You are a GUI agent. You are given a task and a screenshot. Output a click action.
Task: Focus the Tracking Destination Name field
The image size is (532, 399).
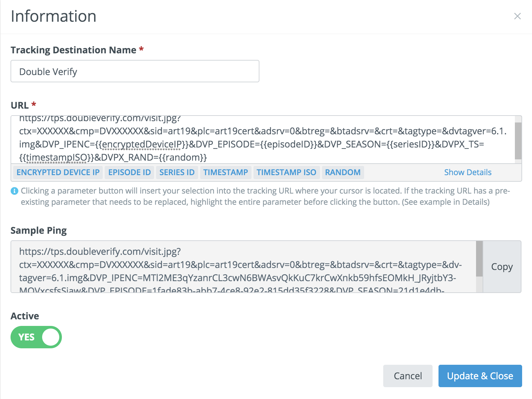pyautogui.click(x=135, y=71)
